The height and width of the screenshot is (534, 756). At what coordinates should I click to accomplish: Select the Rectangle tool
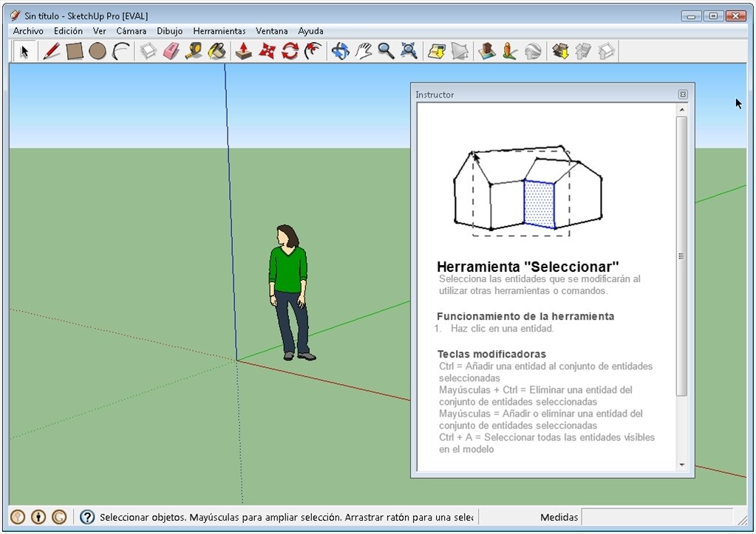[x=75, y=51]
